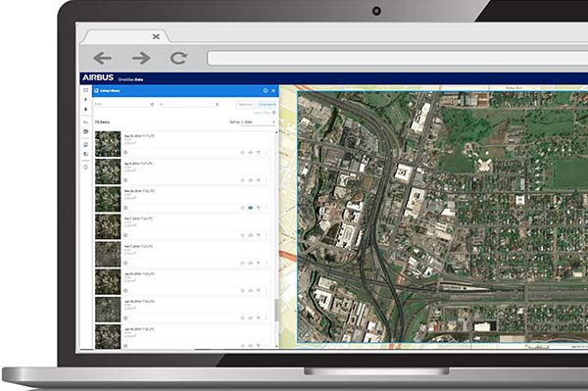Hide the active Mar 24, 2016 image layer
The height and width of the screenshot is (391, 588).
[x=251, y=208]
